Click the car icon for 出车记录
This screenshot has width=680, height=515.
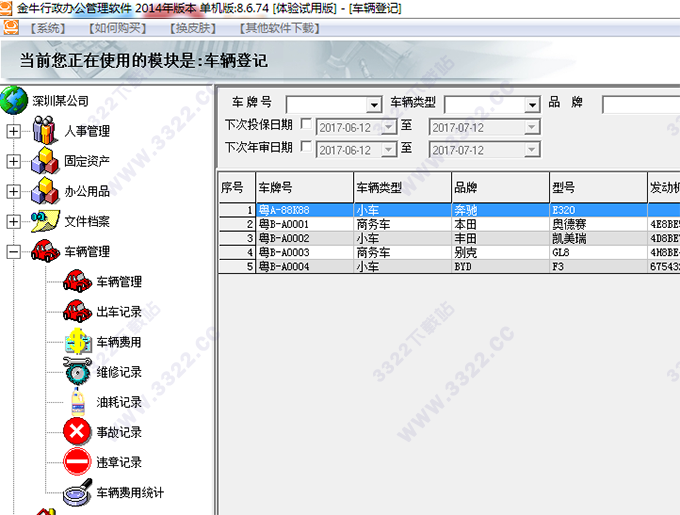[77, 311]
